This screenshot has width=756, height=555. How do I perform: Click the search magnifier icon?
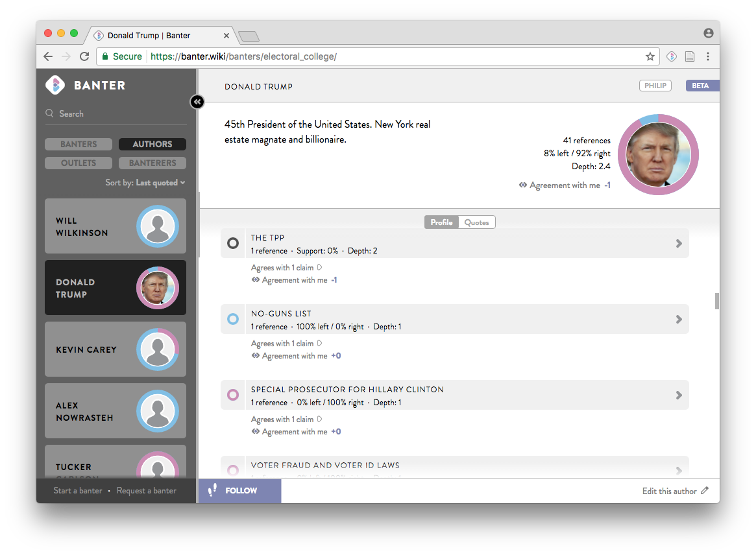[50, 113]
